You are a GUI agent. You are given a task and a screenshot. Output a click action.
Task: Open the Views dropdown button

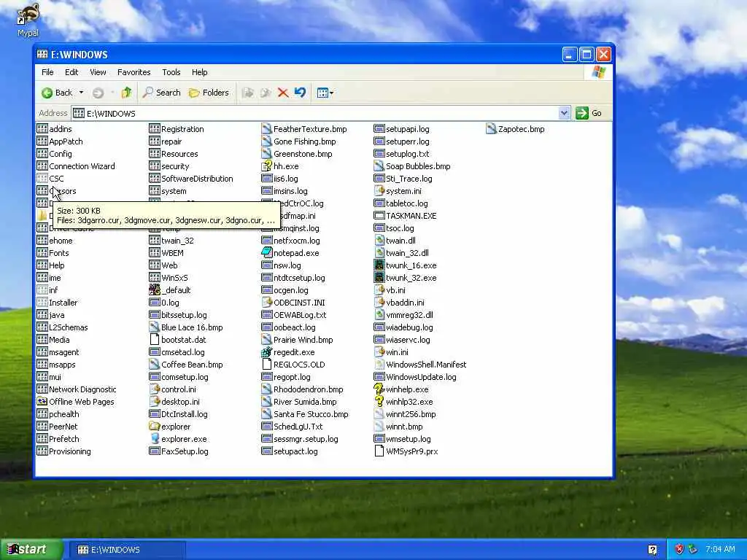coord(325,93)
